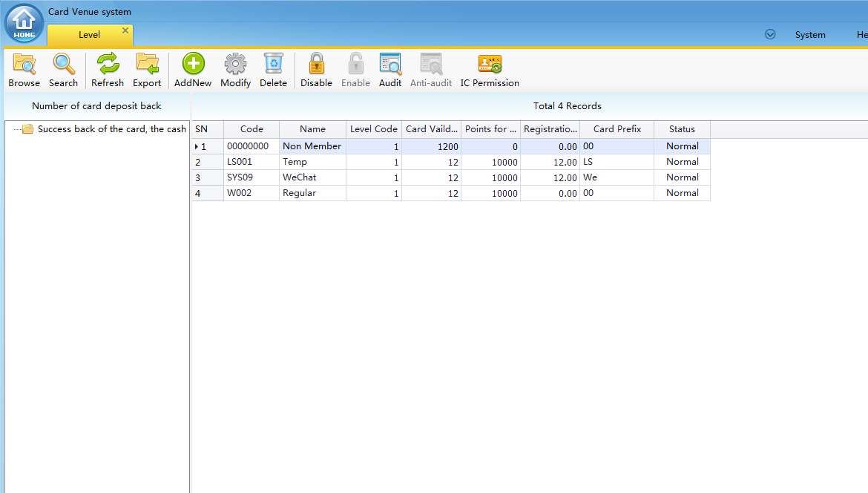
Task: Select code cell LS001
Action: click(251, 162)
